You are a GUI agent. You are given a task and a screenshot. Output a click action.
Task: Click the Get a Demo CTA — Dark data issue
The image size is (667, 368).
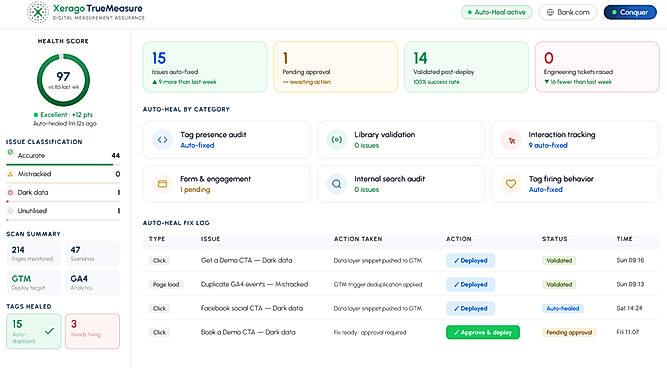click(x=246, y=260)
